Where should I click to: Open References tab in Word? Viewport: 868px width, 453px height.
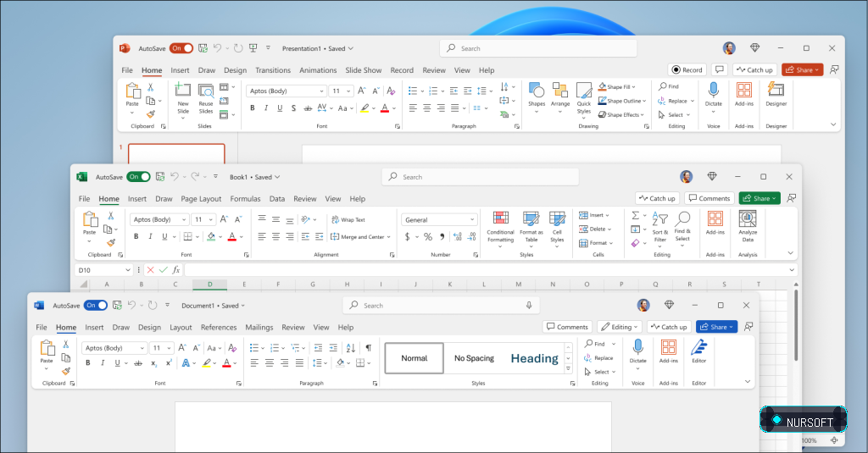pyautogui.click(x=219, y=327)
